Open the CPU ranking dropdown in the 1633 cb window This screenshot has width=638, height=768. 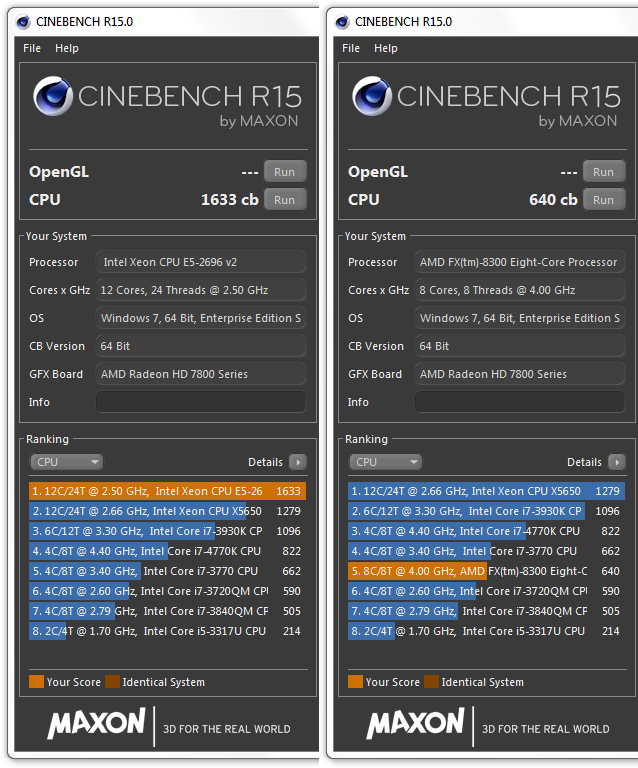click(x=67, y=462)
